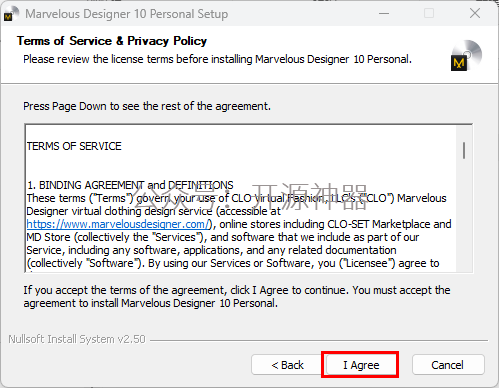Click the license text scrollbar thumb
Image resolution: width=499 pixels, height=388 pixels.
click(464, 150)
